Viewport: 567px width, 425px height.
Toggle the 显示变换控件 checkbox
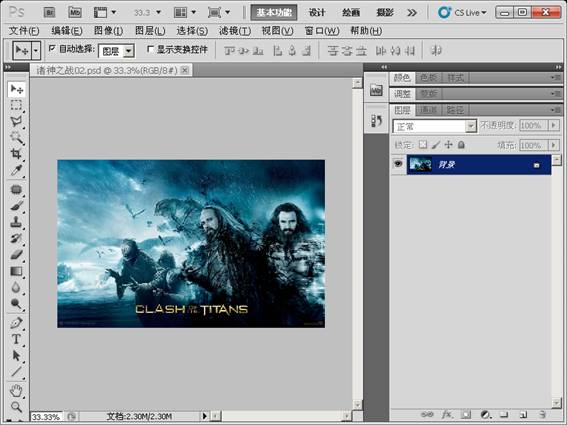tap(150, 49)
